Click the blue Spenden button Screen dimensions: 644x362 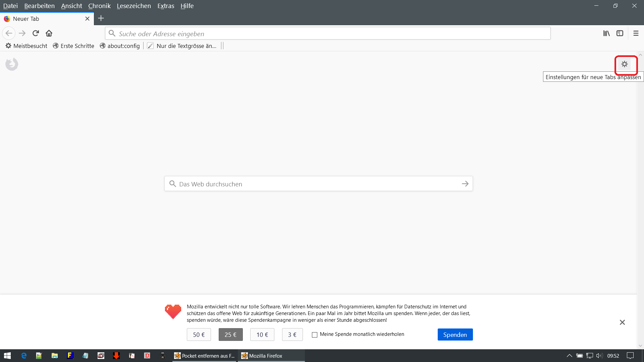click(455, 335)
